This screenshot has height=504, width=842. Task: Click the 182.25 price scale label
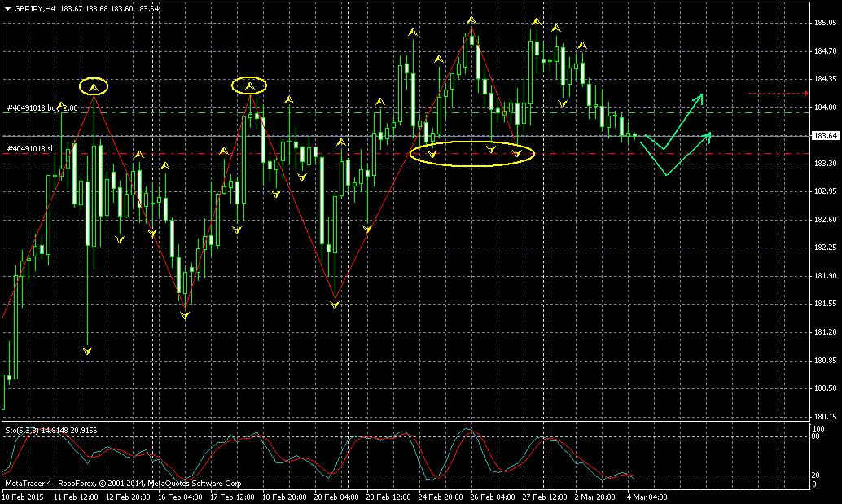[826, 248]
